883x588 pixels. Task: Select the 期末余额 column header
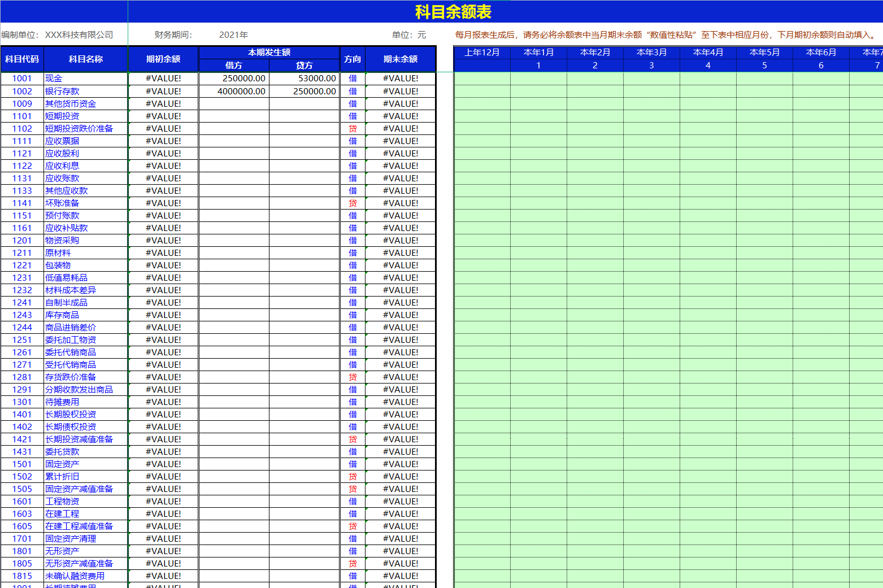[401, 59]
